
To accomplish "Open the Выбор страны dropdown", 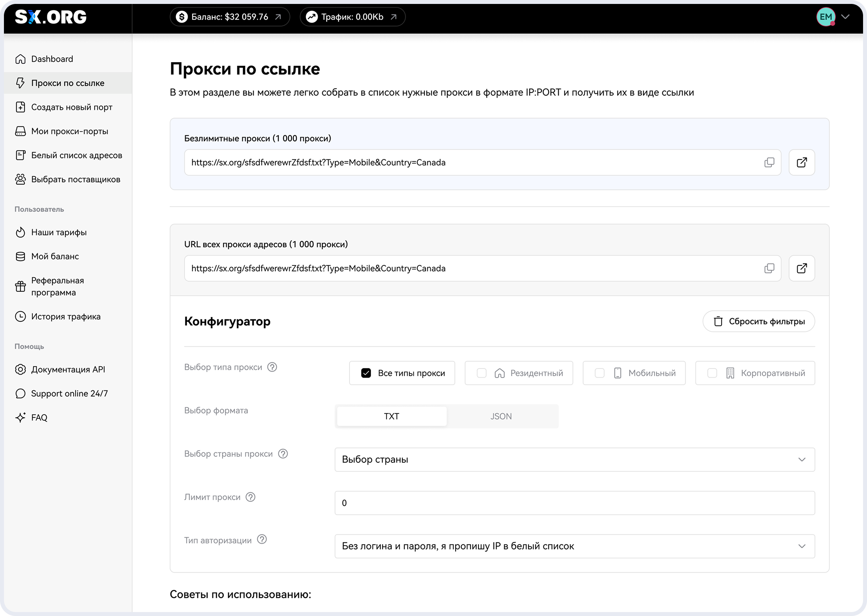I will pos(574,459).
